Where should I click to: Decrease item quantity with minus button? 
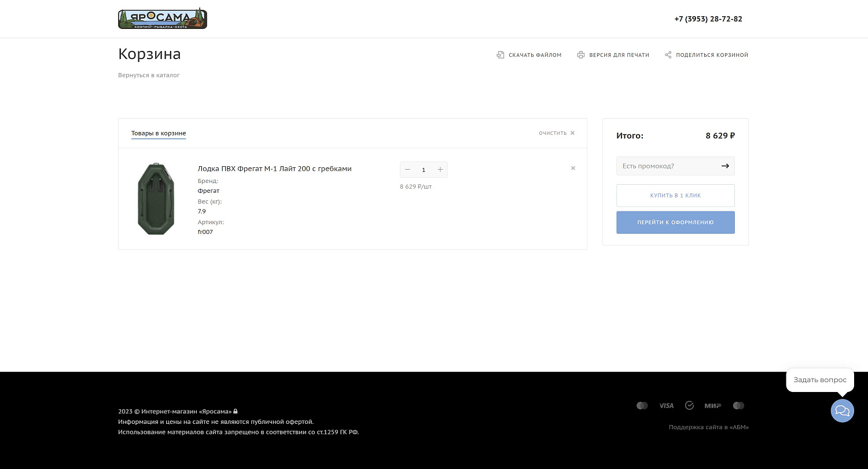pyautogui.click(x=407, y=170)
